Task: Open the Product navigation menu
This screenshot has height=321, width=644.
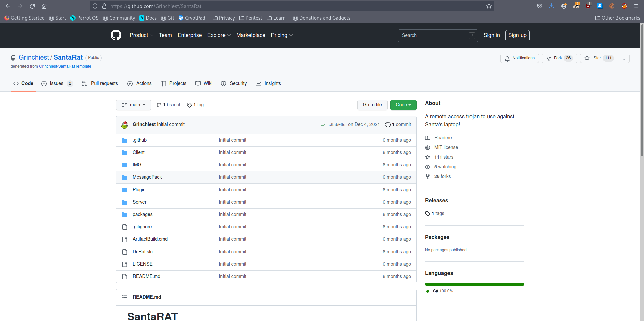Action: (141, 35)
